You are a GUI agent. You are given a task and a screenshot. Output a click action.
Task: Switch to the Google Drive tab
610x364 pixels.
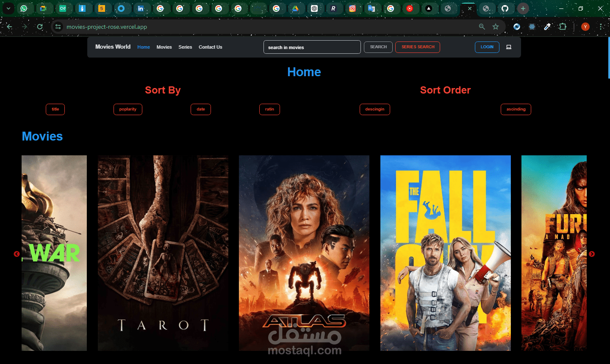[x=295, y=8]
